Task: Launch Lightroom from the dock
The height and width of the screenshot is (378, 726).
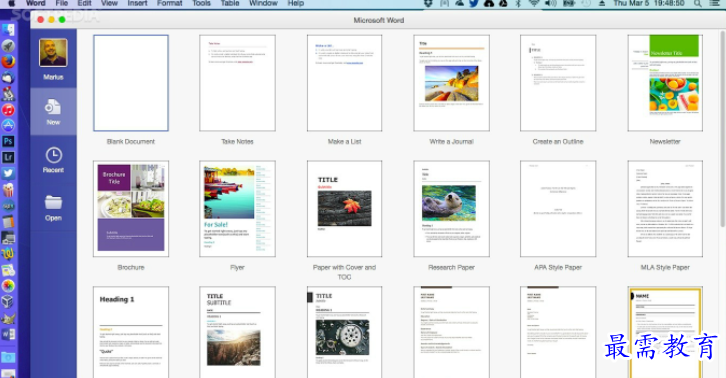Action: click(8, 158)
